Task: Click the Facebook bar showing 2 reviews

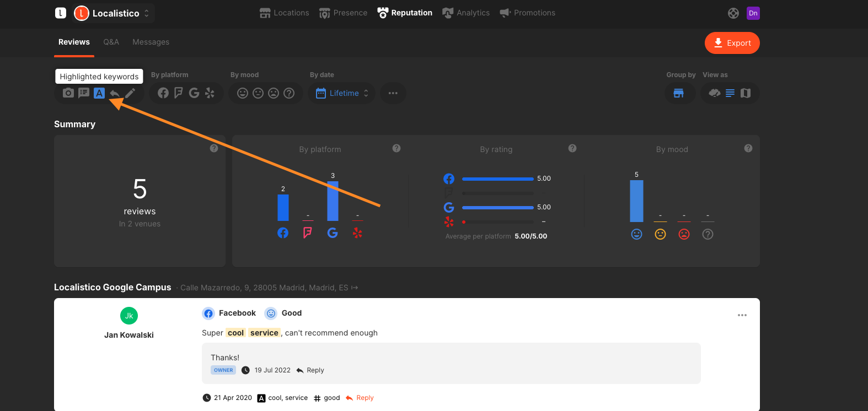Action: pos(283,208)
